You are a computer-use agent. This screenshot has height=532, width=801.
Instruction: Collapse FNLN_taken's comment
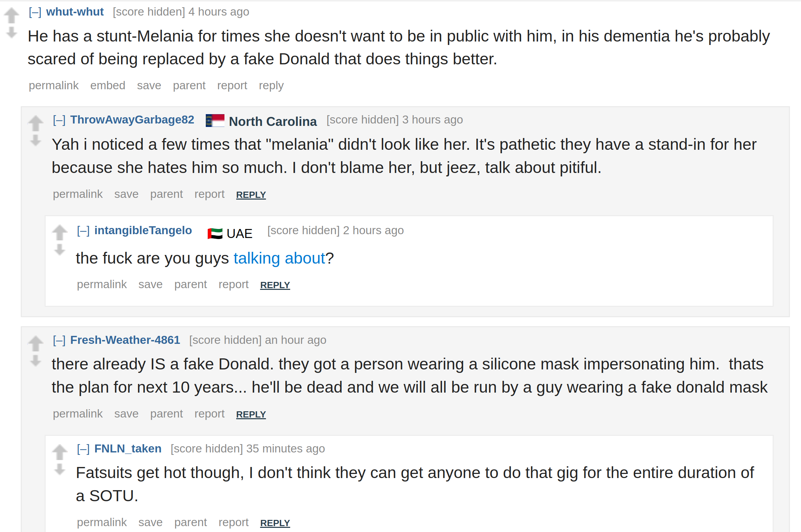[x=83, y=449]
